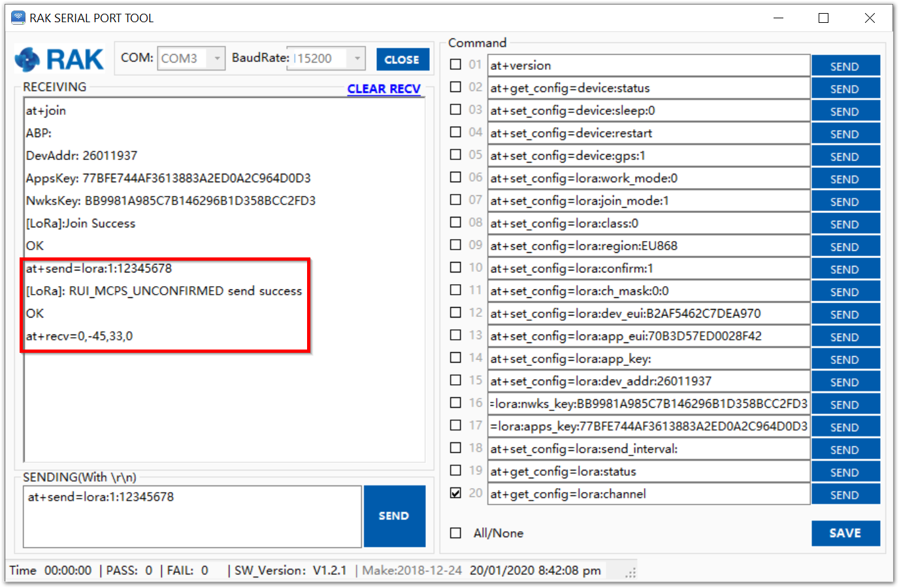The image size is (899, 588).
Task: Click the lora:region:EU868 command field
Action: (x=649, y=246)
